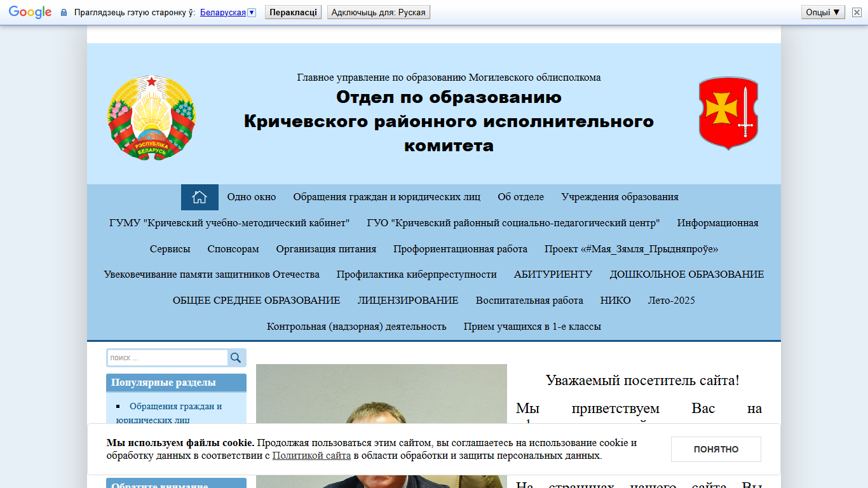
Task: Click the Перакласці translate button
Action: click(293, 12)
